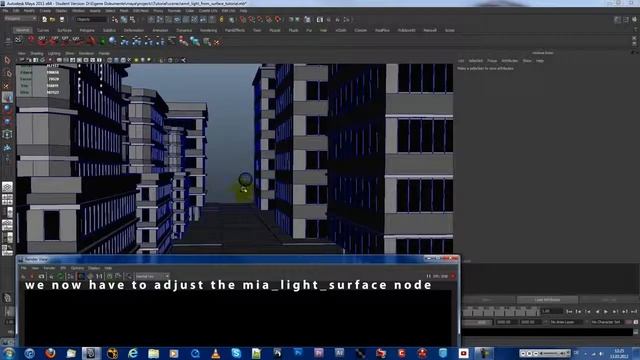The height and width of the screenshot is (360, 640).
Task: Click the red A shelf icon
Action: [91, 40]
